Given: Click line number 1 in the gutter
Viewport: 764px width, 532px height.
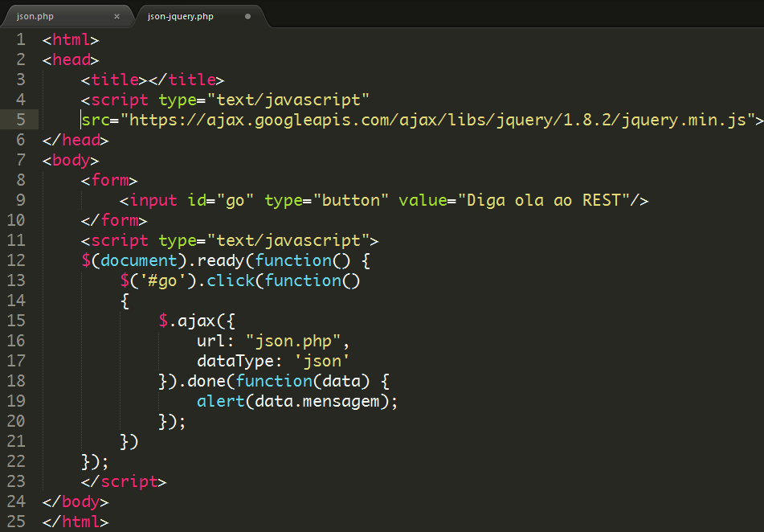Looking at the screenshot, I should [x=21, y=39].
